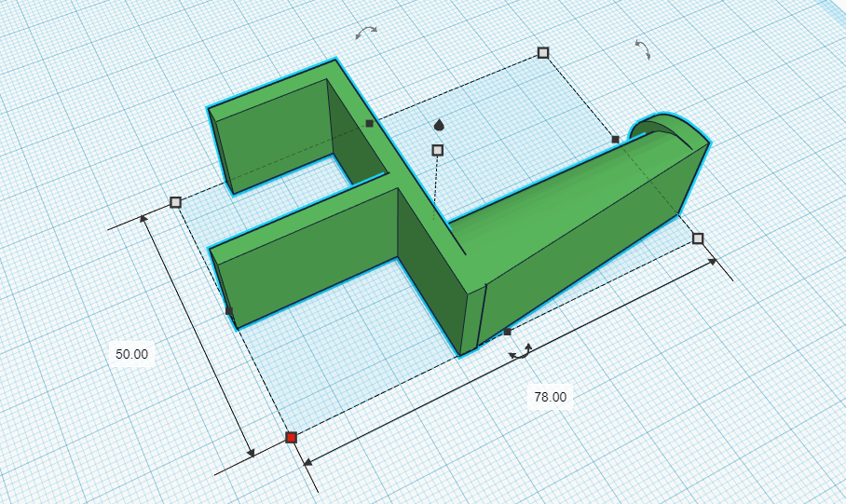Click black edge handle beside the bold rotation arrow
The image size is (846, 504).
tap(507, 332)
